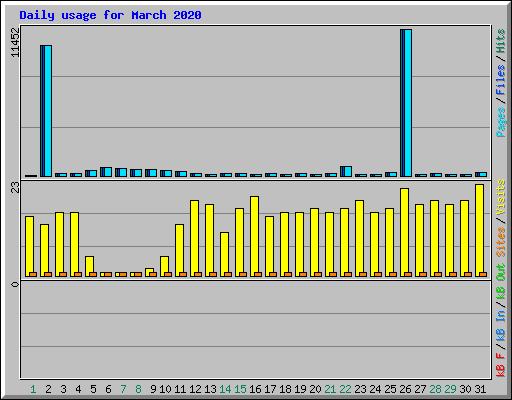This screenshot has height=400, width=512.
Task: Click day label 29 on the axis
Action: [x=450, y=389]
